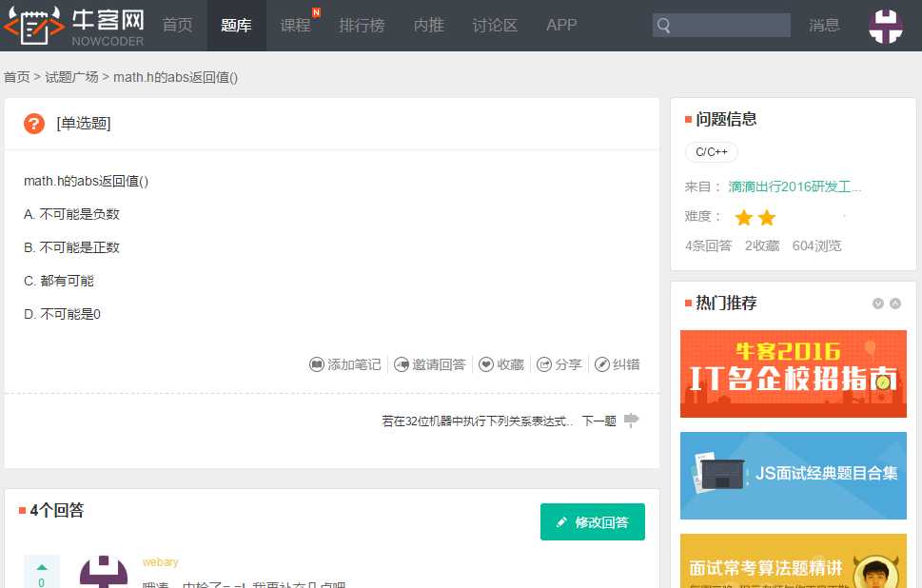Open the JS面试经典题目合集 banner

point(794,476)
